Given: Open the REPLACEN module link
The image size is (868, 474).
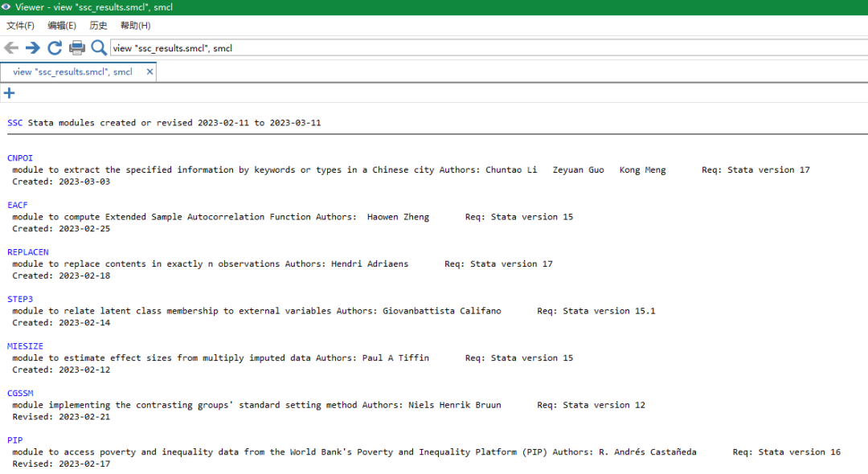Looking at the screenshot, I should [x=27, y=252].
